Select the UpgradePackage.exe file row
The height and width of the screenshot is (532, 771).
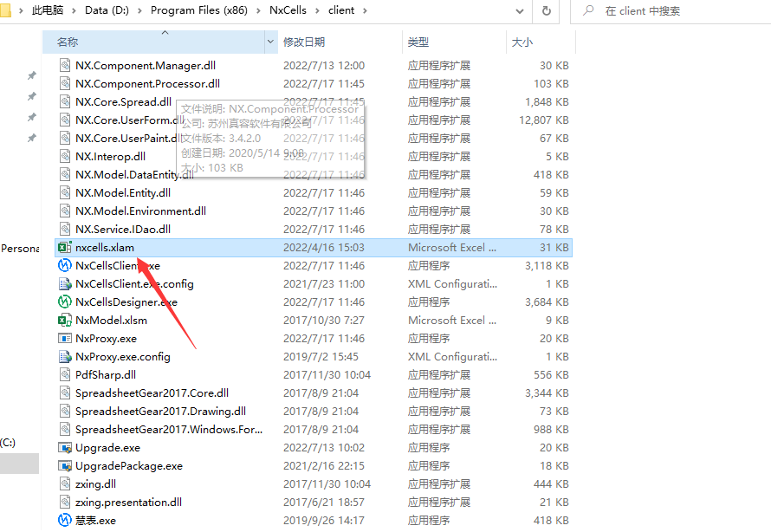click(129, 466)
